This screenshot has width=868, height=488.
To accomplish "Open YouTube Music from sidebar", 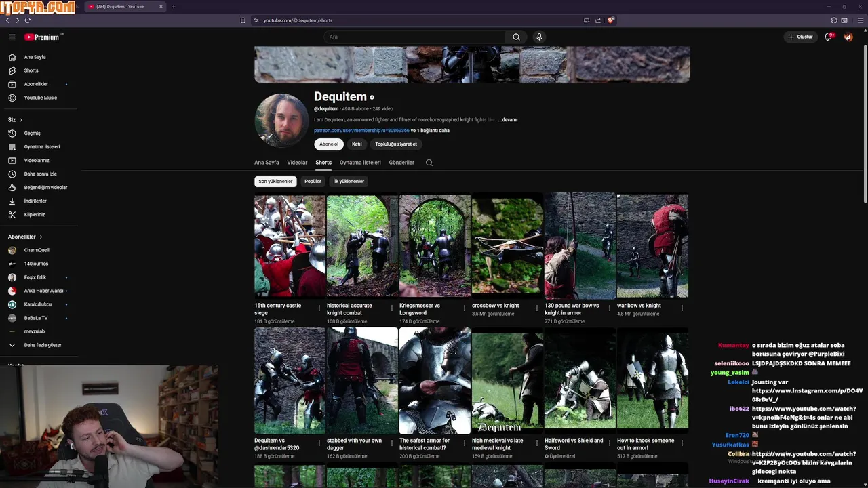I will [40, 98].
